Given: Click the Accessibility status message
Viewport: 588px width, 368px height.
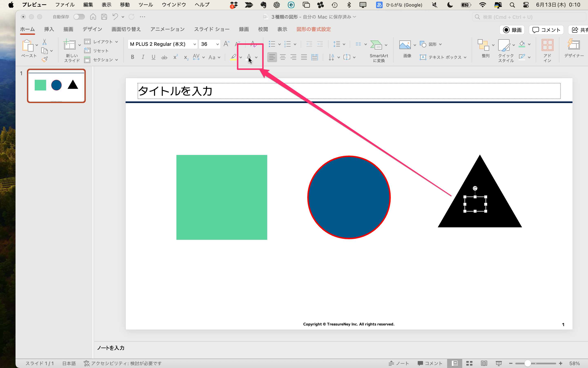Looking at the screenshot, I should point(123,363).
